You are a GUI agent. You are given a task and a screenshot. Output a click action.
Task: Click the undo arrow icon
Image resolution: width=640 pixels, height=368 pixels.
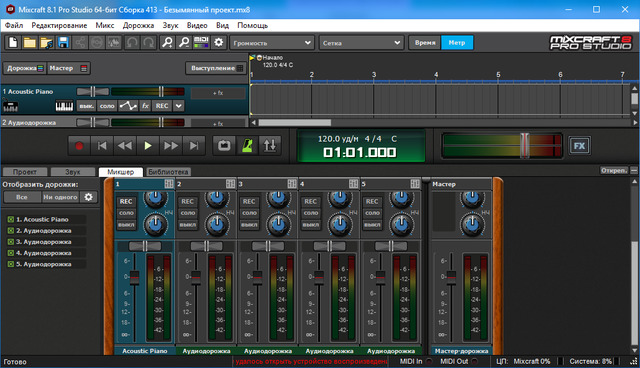coord(131,42)
